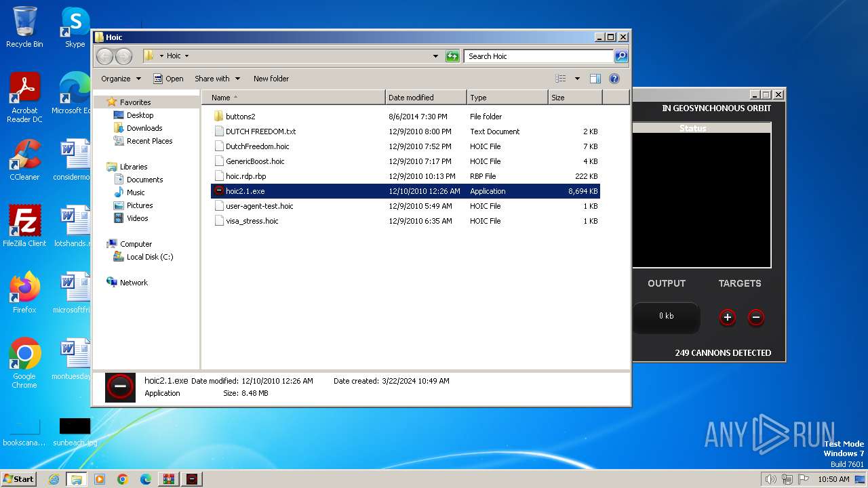The width and height of the screenshot is (868, 488).
Task: Toggle the preview pane icon
Action: click(595, 79)
